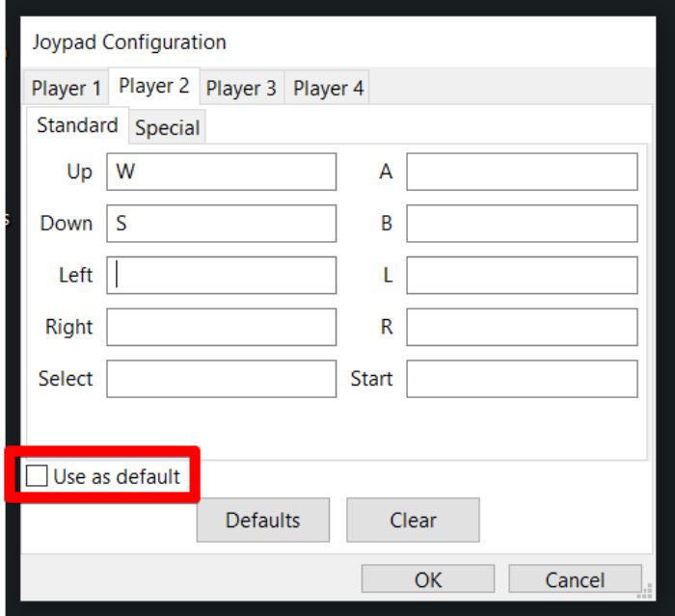675x616 pixels.
Task: Go to the Player 4 tab
Action: (x=328, y=89)
